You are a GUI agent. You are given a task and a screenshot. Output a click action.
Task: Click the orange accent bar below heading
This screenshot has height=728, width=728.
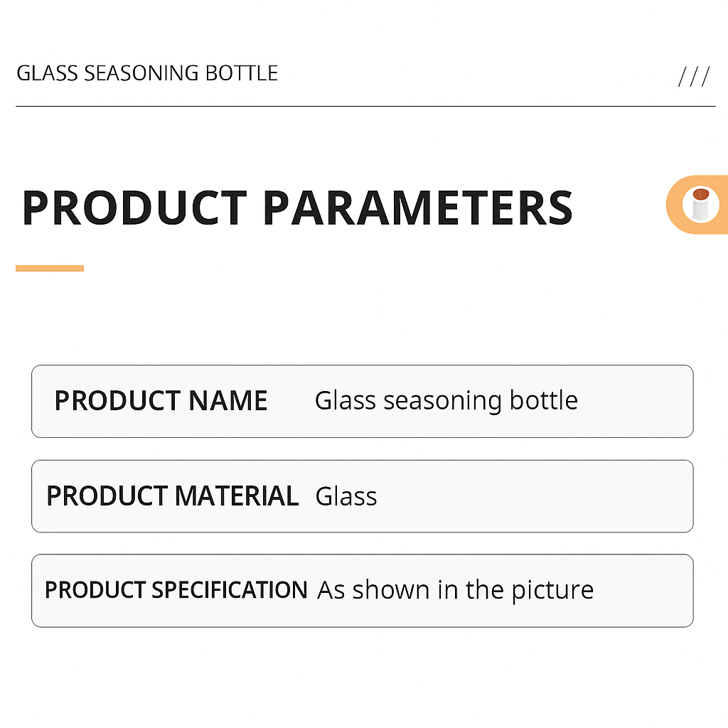(50, 268)
